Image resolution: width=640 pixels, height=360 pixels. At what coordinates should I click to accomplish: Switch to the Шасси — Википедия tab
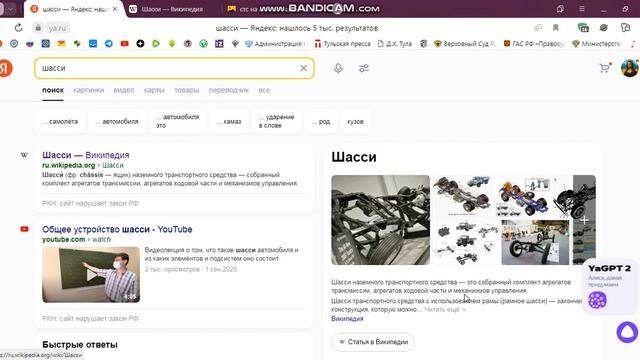pos(171,9)
